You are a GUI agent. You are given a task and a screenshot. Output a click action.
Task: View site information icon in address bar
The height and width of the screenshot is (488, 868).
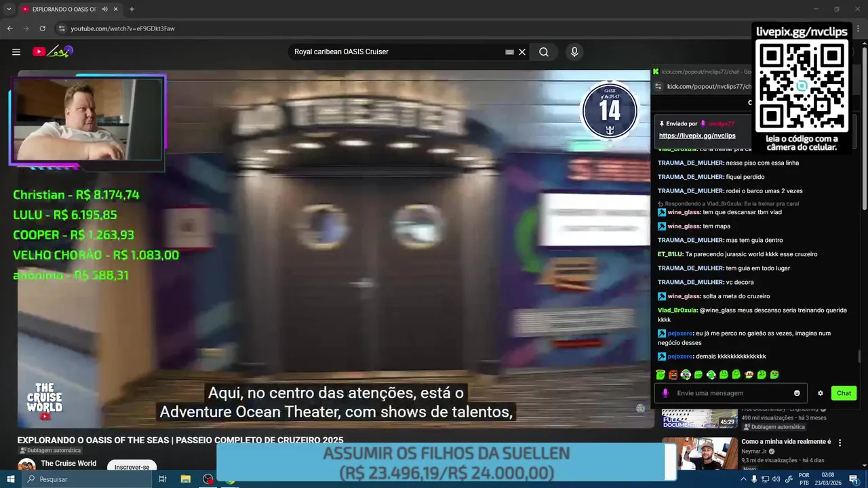[x=61, y=28]
